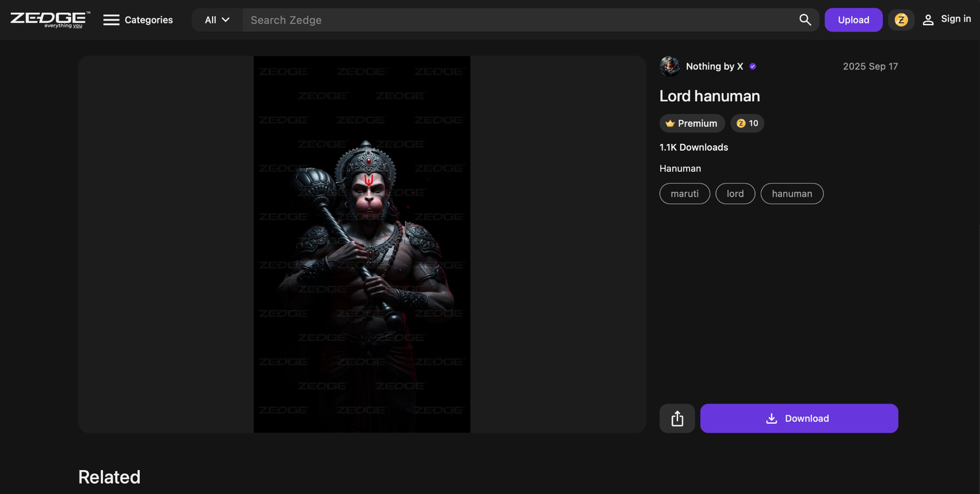Viewport: 980px width, 494px height.
Task: Click the Lord hanuman title
Action: point(710,96)
